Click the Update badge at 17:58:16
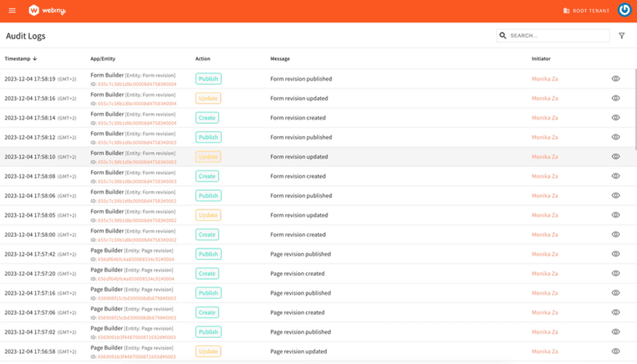Image resolution: width=637 pixels, height=364 pixels. click(x=208, y=98)
